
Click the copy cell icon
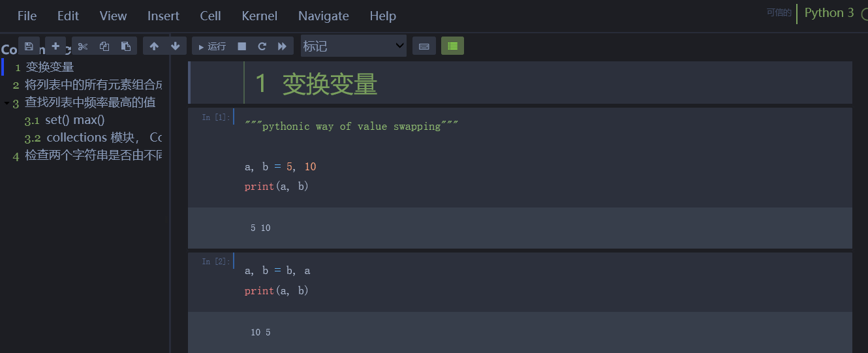(104, 46)
